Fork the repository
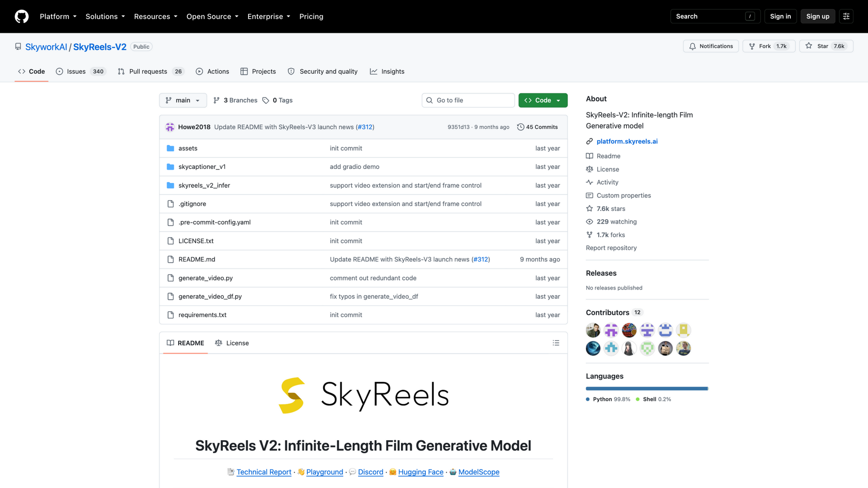 tap(769, 46)
